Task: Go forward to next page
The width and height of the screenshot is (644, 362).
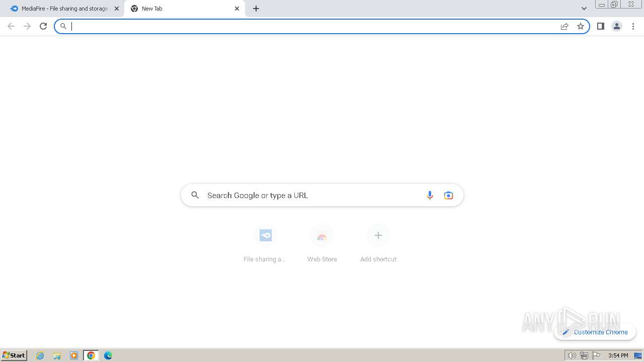Action: click(x=27, y=26)
